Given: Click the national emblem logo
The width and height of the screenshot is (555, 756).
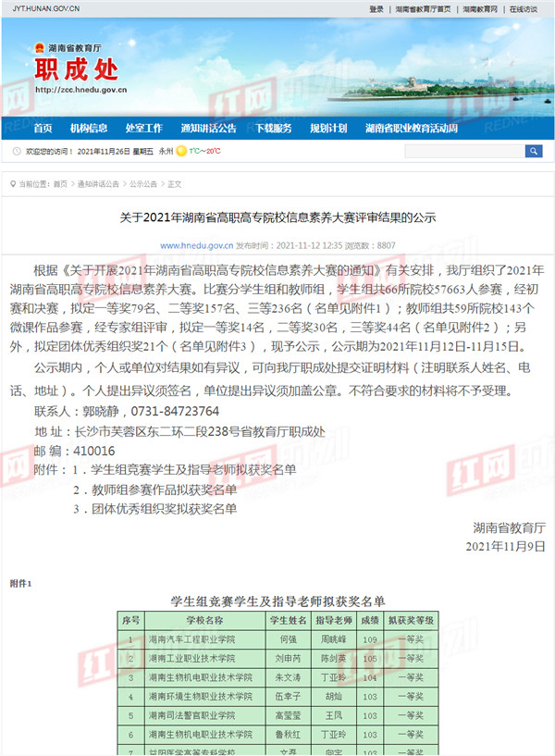Looking at the screenshot, I should (x=40, y=48).
